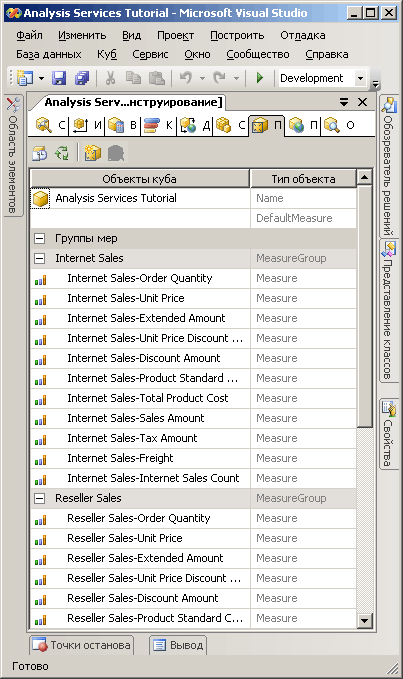Click the Copy icon in toolbar

pyautogui.click(x=133, y=78)
